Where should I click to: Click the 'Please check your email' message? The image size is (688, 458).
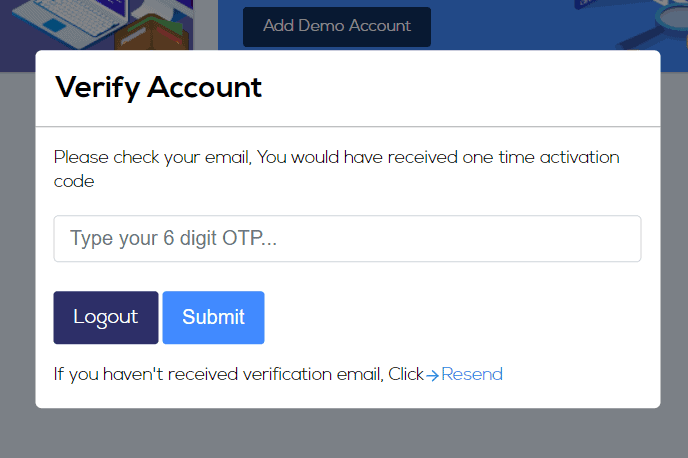pyautogui.click(x=337, y=169)
